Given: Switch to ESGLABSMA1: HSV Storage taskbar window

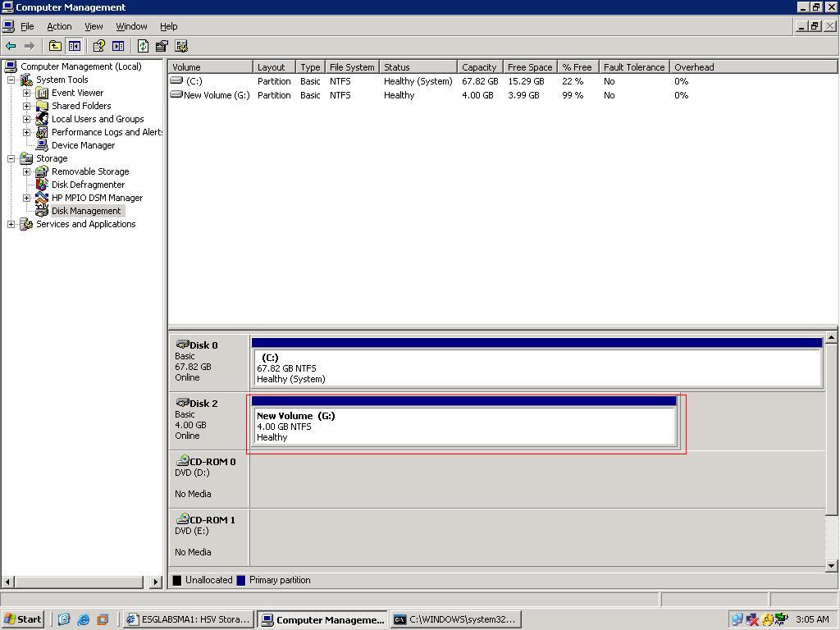Looking at the screenshot, I should (x=188, y=620).
